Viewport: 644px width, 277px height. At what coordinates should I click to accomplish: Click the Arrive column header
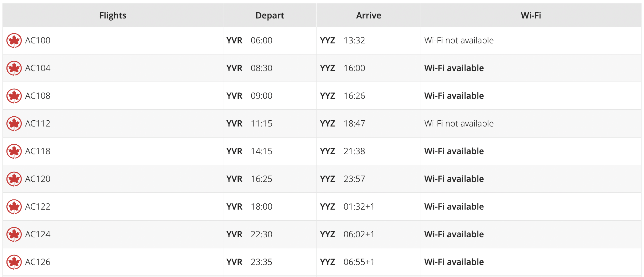368,15
